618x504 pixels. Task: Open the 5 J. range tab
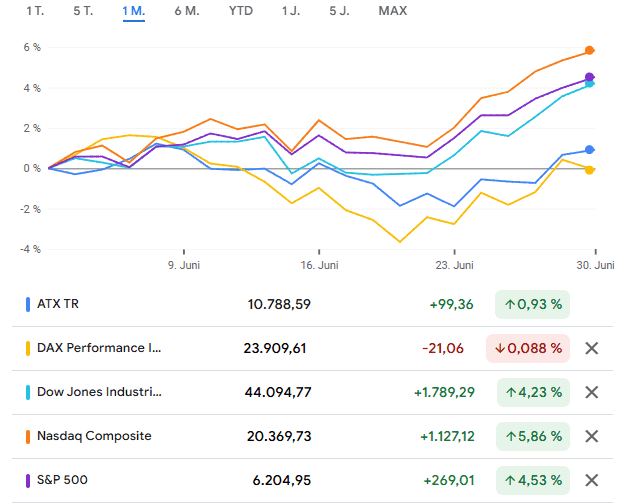339,11
